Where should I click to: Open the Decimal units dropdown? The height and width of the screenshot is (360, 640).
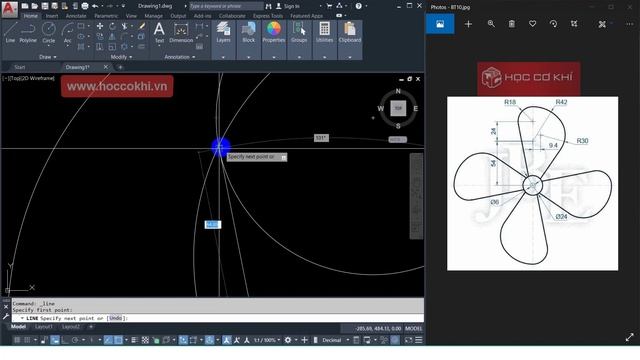point(336,340)
